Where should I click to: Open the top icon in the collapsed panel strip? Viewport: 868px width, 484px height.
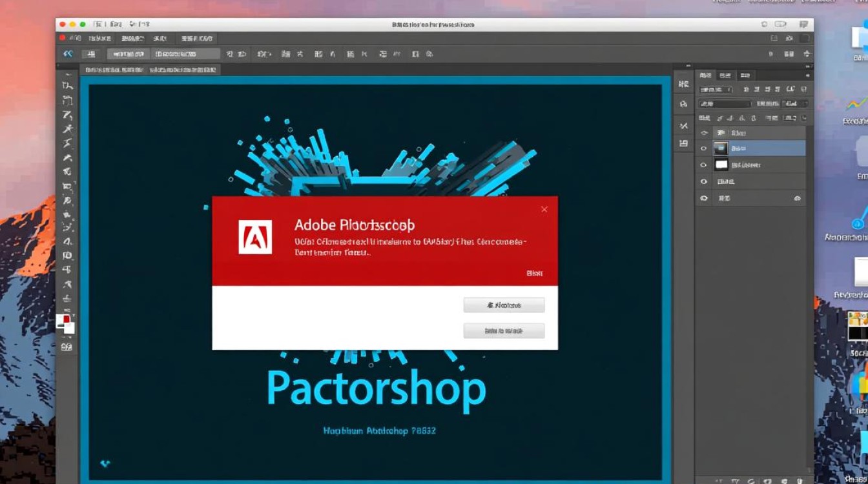coord(684,84)
